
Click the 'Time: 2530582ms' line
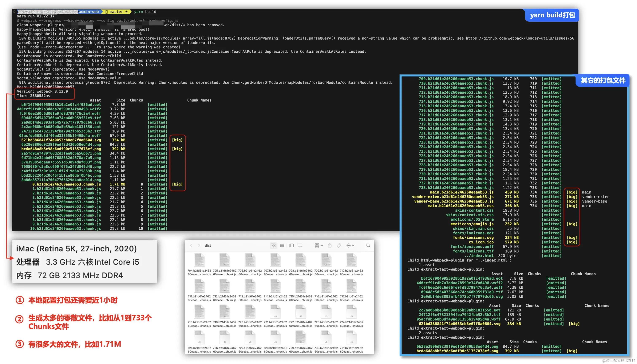pos(33,96)
